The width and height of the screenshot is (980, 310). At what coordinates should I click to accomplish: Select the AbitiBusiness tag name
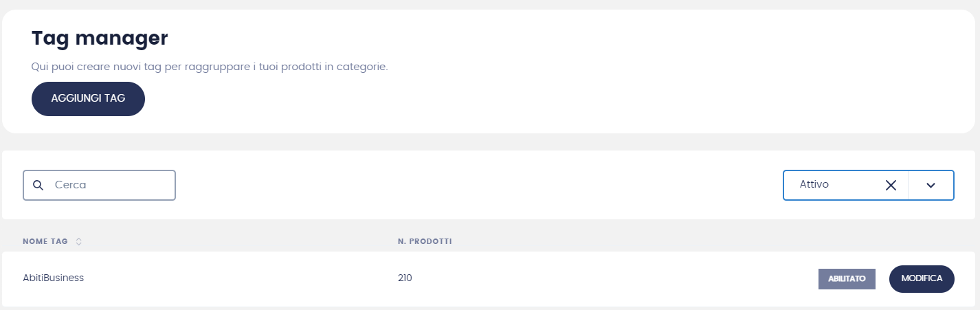(54, 278)
